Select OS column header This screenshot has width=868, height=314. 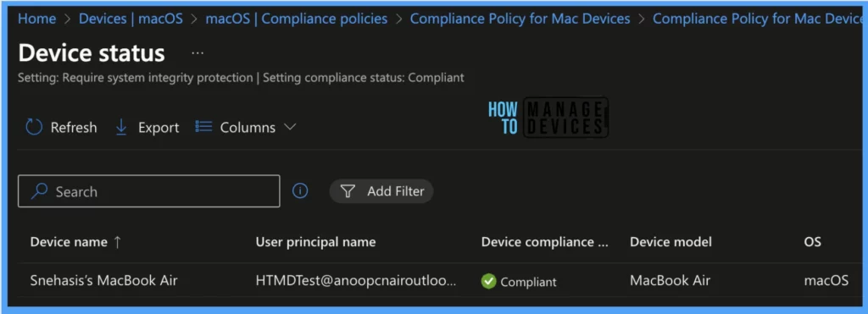point(812,242)
